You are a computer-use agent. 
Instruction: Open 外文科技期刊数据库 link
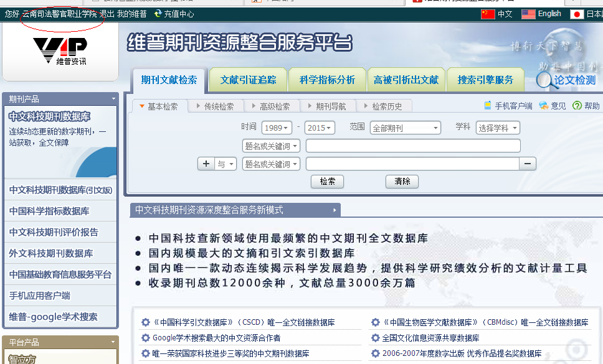click(50, 253)
